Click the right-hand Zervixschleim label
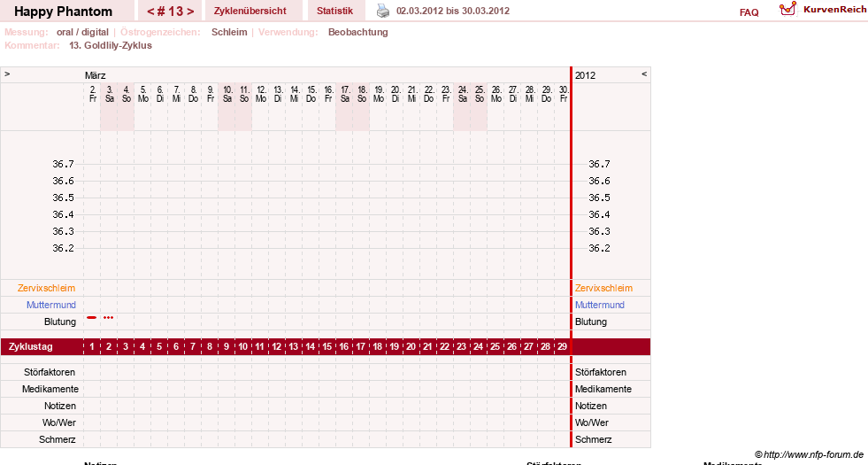 pyautogui.click(x=603, y=288)
